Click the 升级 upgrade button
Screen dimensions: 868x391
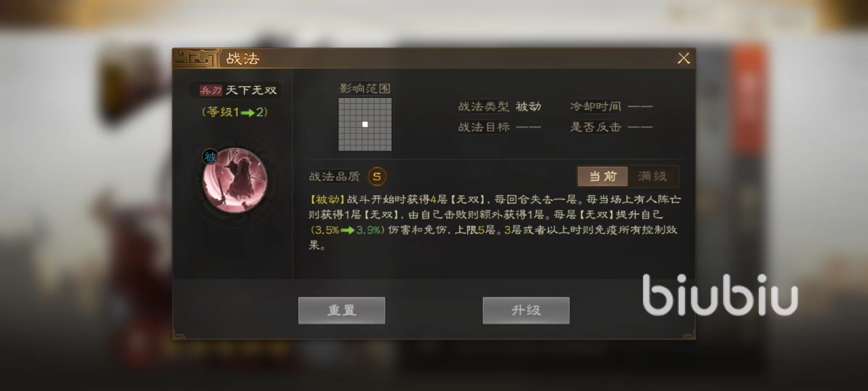(x=526, y=310)
